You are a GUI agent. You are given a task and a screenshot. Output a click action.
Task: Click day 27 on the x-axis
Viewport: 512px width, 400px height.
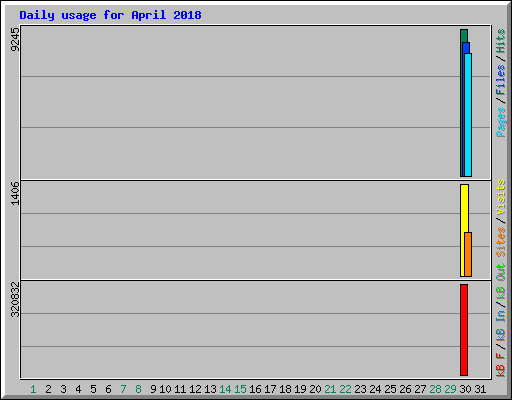pos(420,389)
